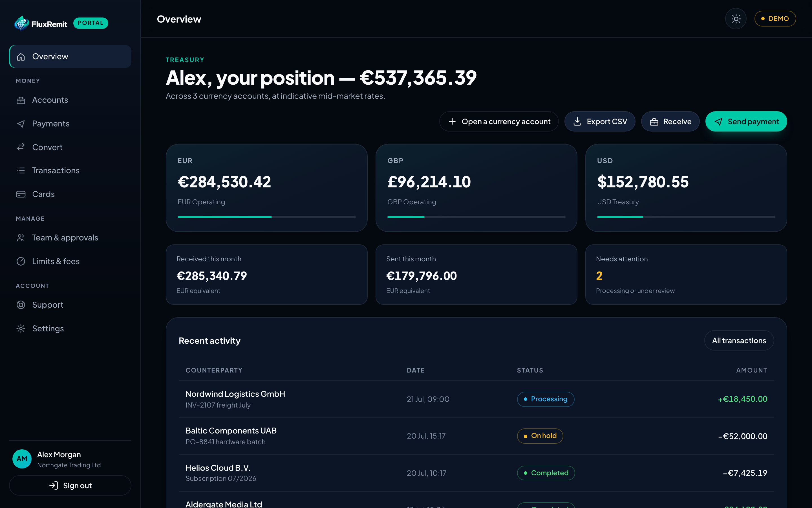Click the Accounts briefcase icon
Image resolution: width=812 pixels, height=508 pixels.
tap(21, 100)
